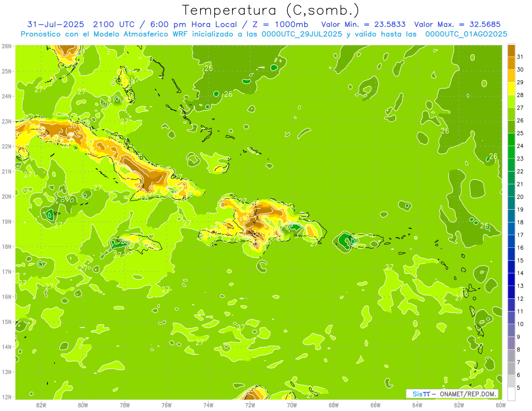The height and width of the screenshot is (411, 532).
Task: Click the '82W' longitude axis label
Action: click(41, 405)
